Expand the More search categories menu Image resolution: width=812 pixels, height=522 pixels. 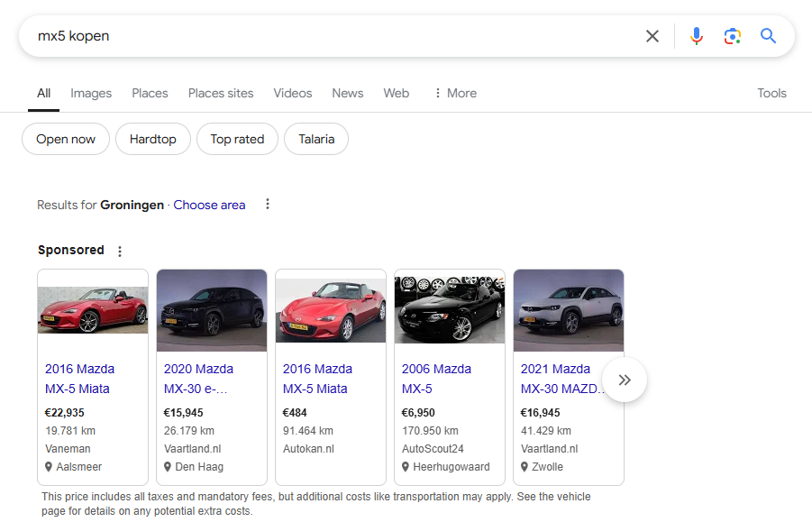coord(455,93)
